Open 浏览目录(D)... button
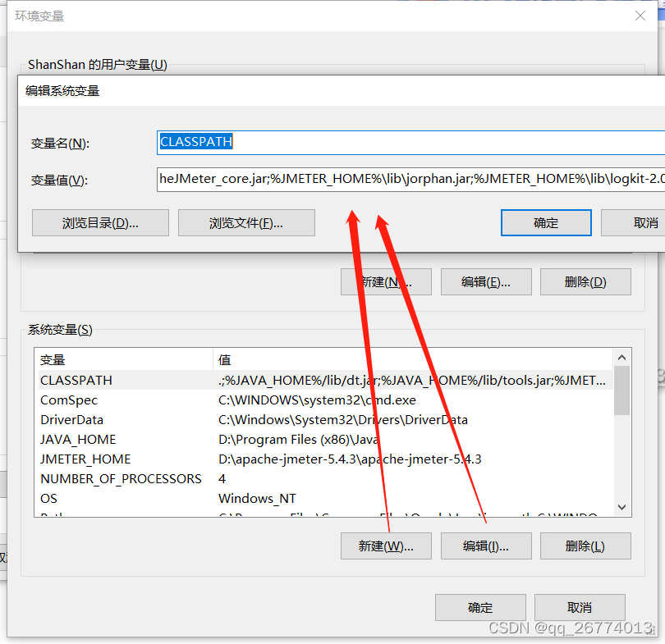The image size is (665, 644). click(100, 222)
